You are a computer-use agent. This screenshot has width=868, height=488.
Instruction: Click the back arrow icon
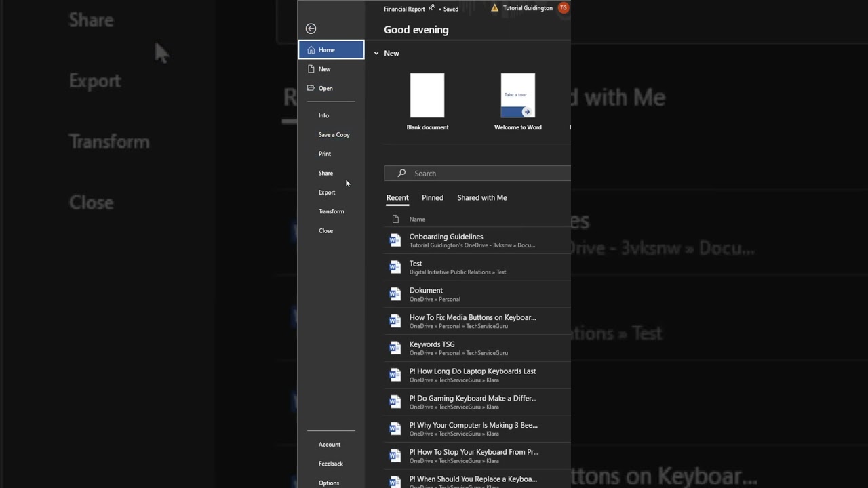(x=311, y=28)
